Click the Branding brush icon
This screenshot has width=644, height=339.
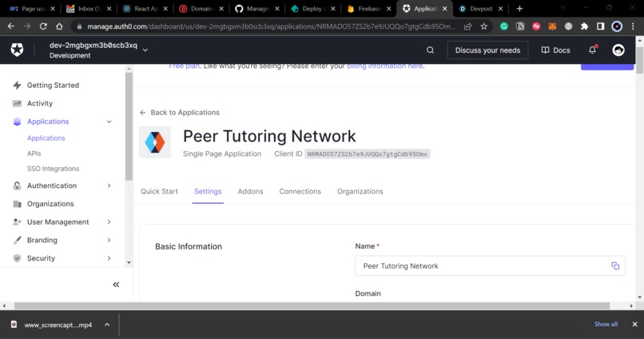click(x=17, y=240)
